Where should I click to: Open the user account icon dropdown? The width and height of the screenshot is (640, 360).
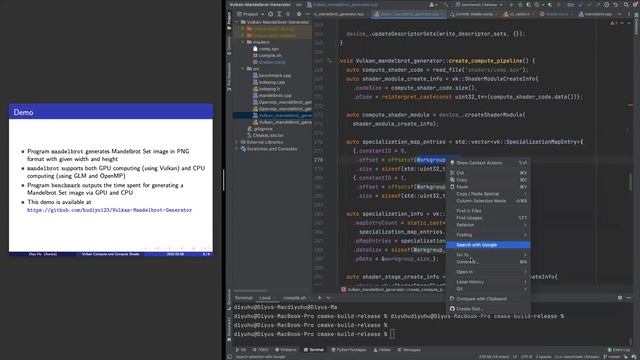(433, 4)
